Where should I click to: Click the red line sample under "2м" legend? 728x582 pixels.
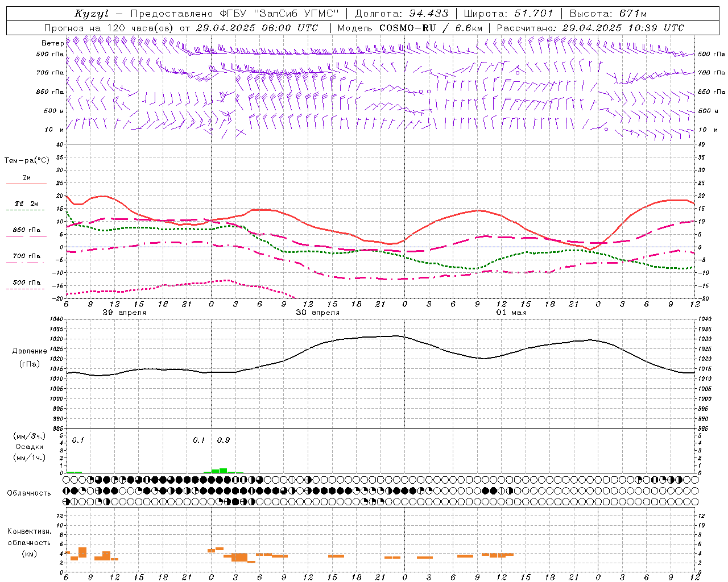pos(26,184)
